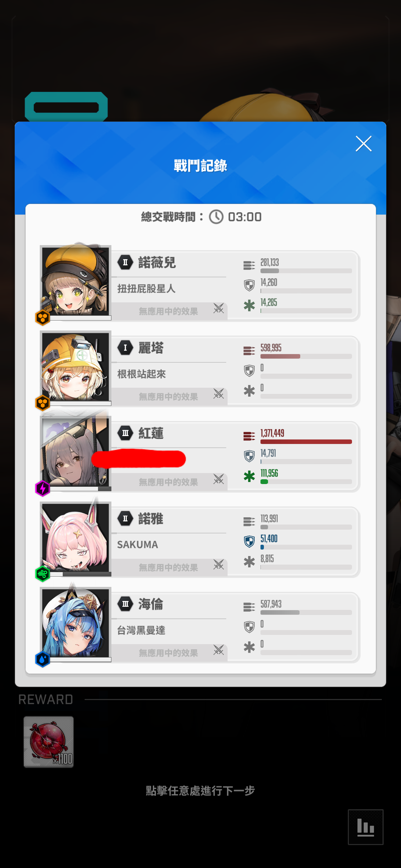Viewport: 401px width, 868px height.
Task: Tap 海倫's 無應用中的效果 effects bar
Action: 169,653
